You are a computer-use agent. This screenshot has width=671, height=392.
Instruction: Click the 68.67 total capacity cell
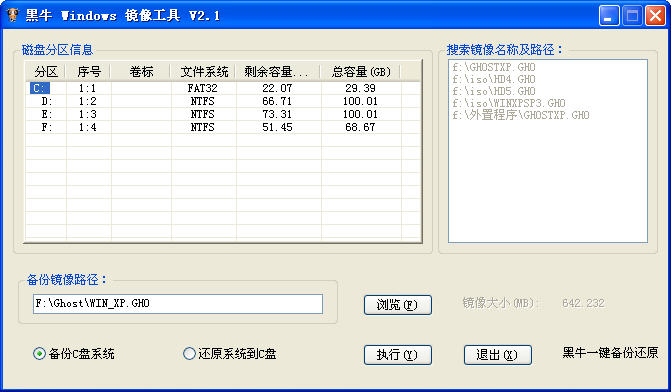click(360, 127)
